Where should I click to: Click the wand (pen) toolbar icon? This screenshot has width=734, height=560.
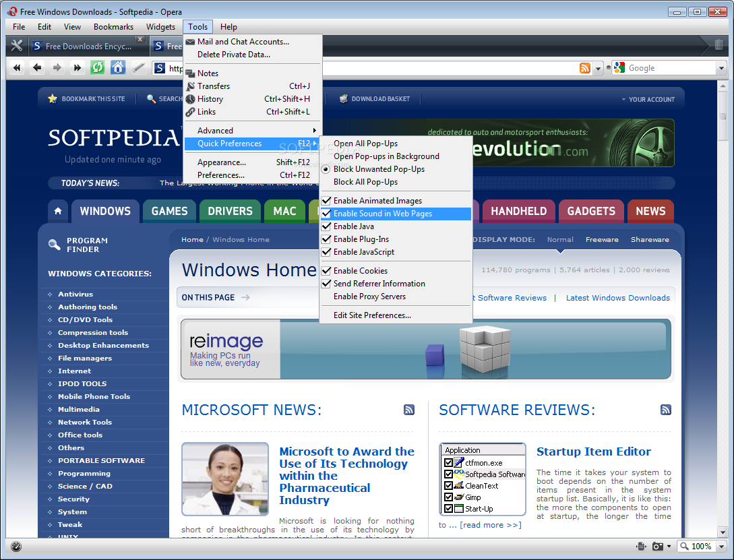point(138,68)
